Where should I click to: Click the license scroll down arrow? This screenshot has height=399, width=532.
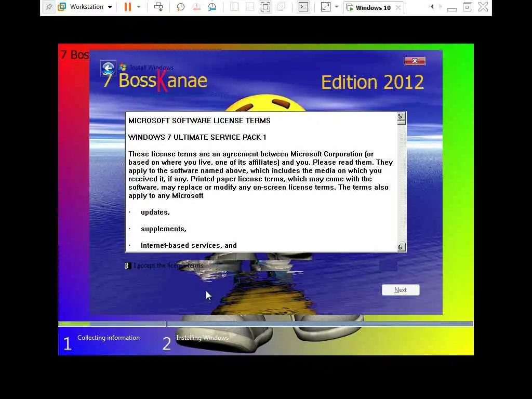[401, 247]
